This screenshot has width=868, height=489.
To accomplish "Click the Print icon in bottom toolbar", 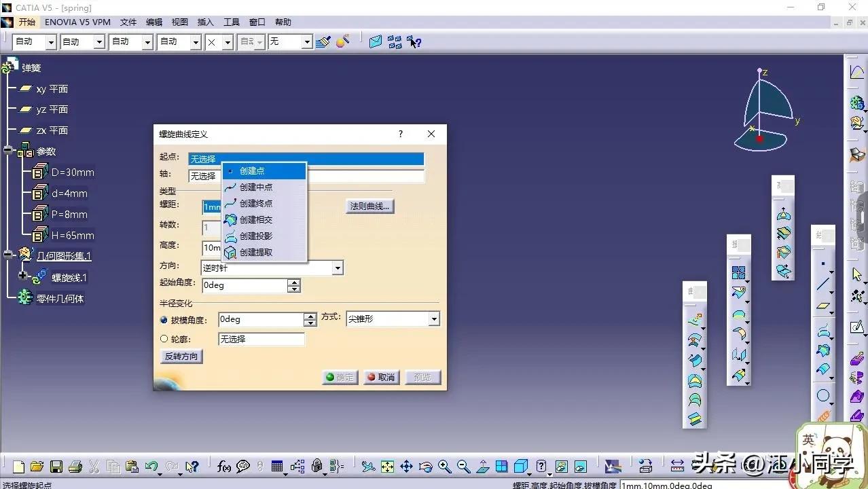I will 75,467.
